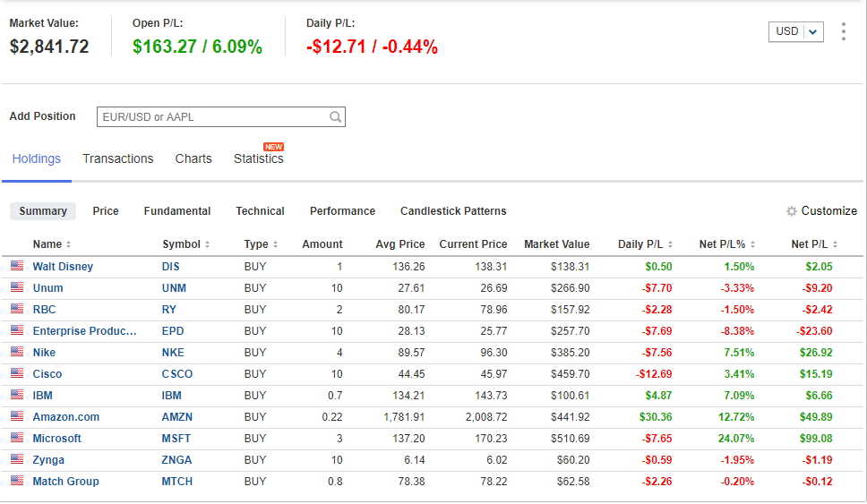Click the US flag icon beside Amazon.com
Screen dimensions: 867x504
(17, 416)
